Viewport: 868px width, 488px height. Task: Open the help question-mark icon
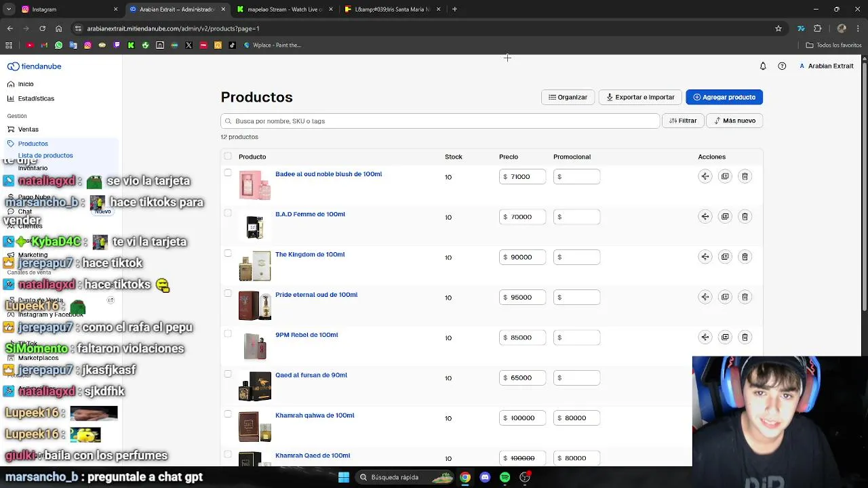(782, 66)
